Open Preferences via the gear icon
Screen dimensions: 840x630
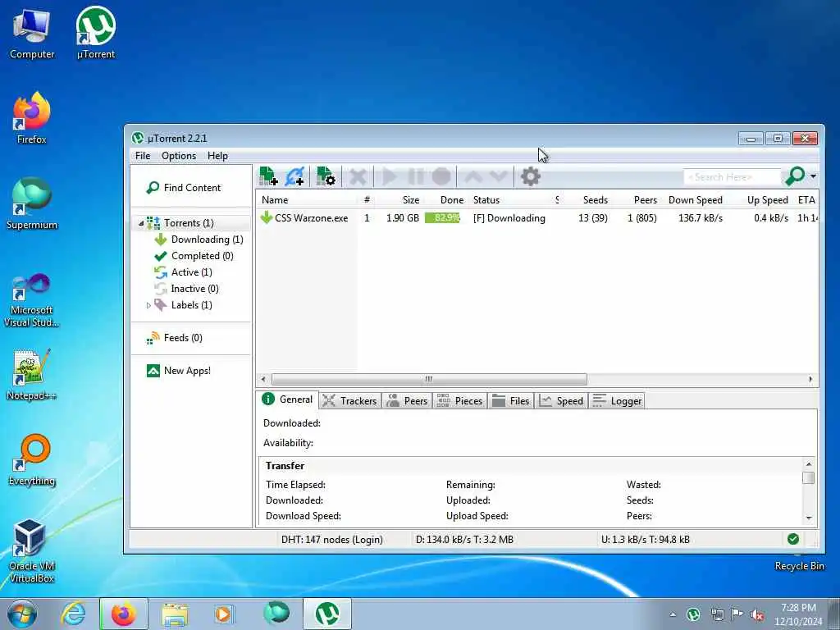(x=531, y=176)
